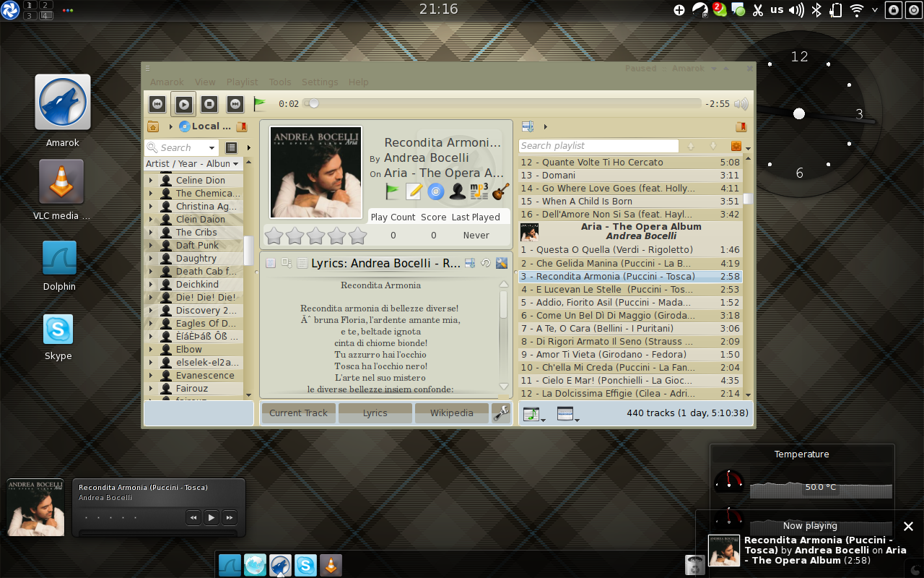Click the next track button in Amarok toolbar
Image resolution: width=924 pixels, height=578 pixels.
click(235, 104)
